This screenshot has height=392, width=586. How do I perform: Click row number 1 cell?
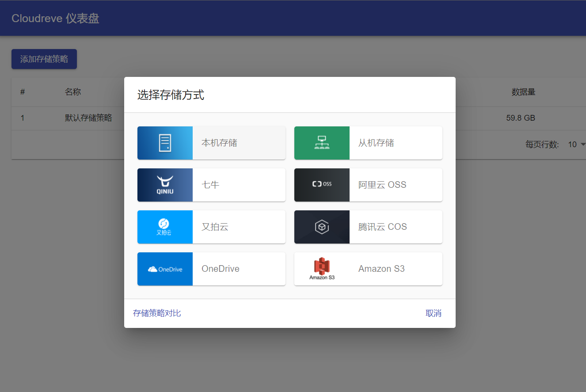23,118
